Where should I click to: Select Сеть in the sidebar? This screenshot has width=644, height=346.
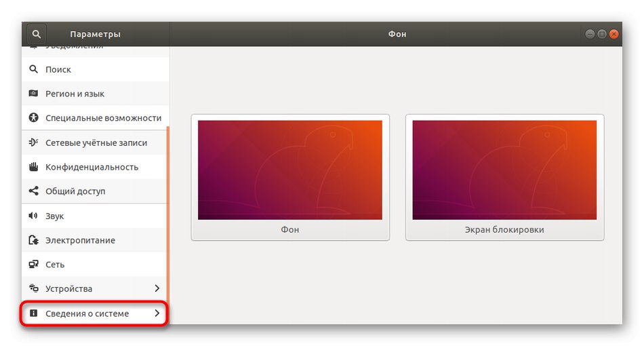point(95,264)
